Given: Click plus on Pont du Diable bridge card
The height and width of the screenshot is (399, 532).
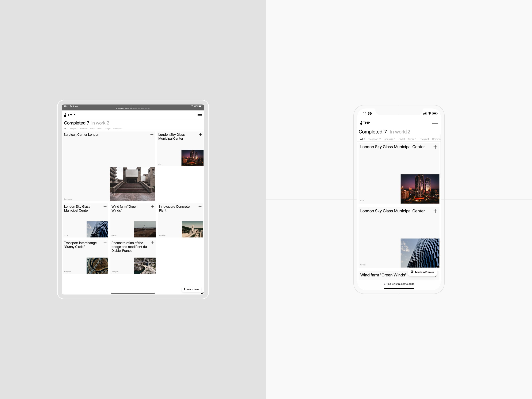Looking at the screenshot, I should coord(153,243).
